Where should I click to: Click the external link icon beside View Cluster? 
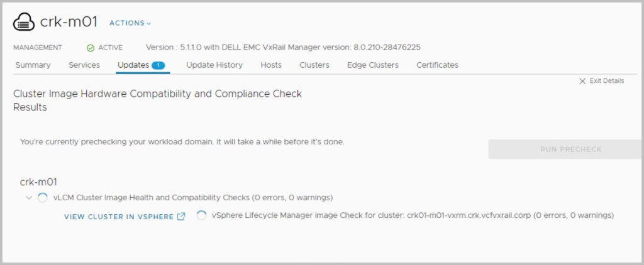click(x=181, y=217)
